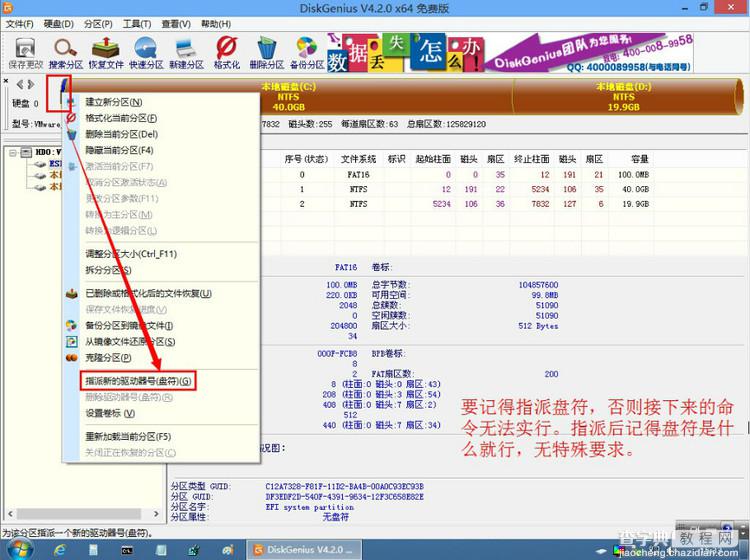The width and height of the screenshot is (750, 560).
Task: Choose 已删除或格式化后的文件恢复(U) entry
Action: point(148,294)
